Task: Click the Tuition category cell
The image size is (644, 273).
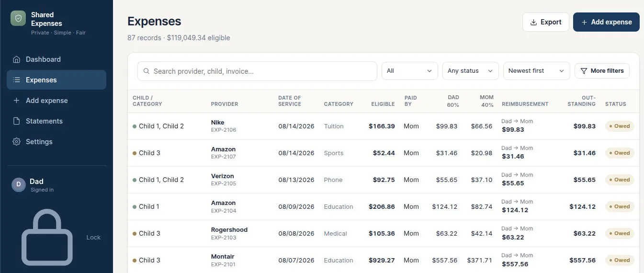Action: click(x=334, y=126)
